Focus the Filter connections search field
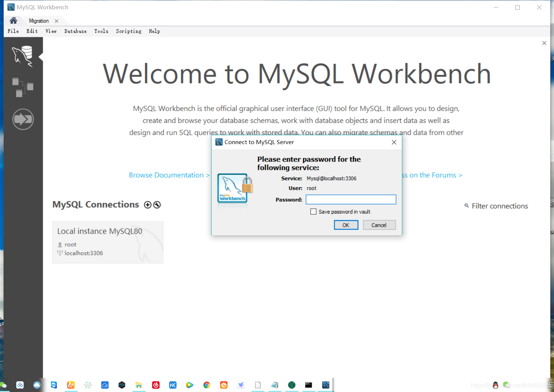This screenshot has width=554, height=392. tap(500, 206)
